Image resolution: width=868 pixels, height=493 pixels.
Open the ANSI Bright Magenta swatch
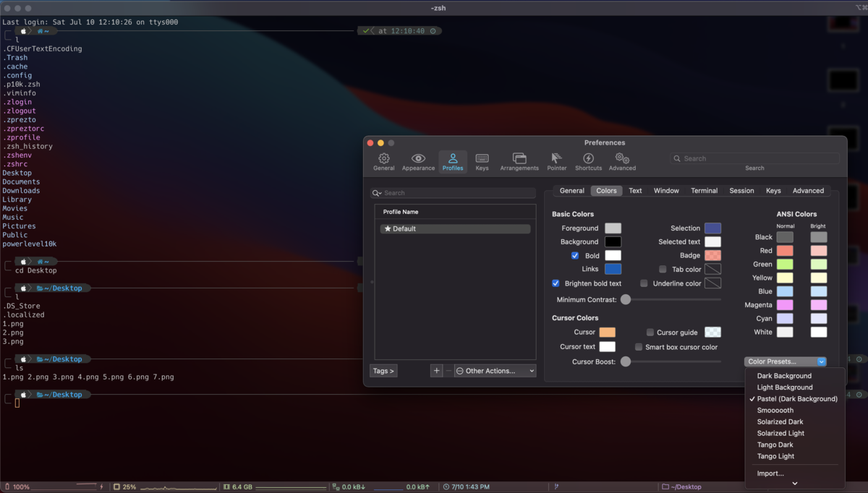[818, 305]
